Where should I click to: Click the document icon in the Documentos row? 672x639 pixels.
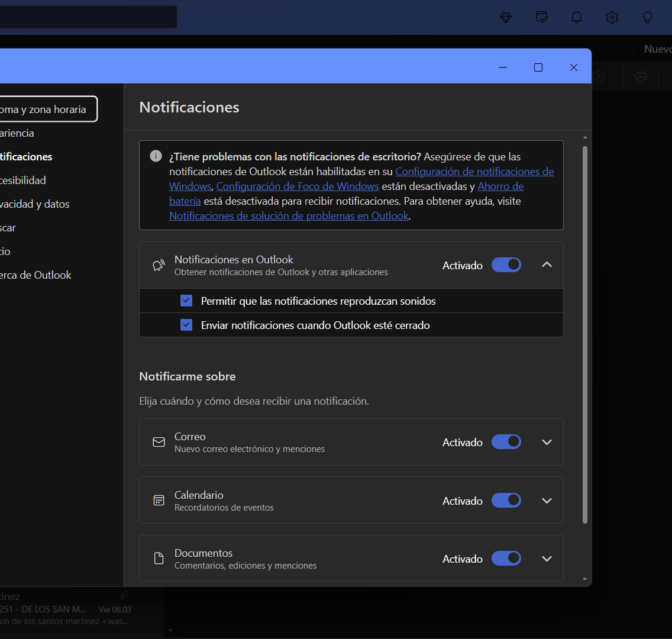tap(159, 559)
